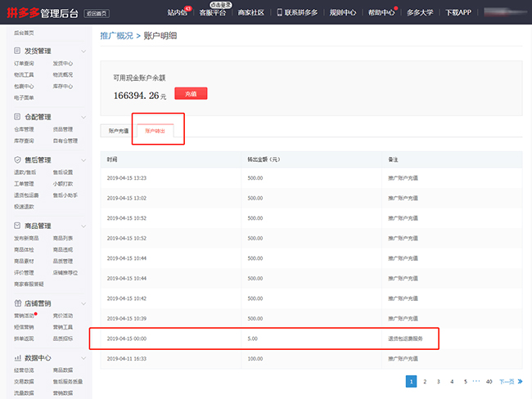Open 短信营销 in sidebar
Image resolution: width=532 pixels, height=399 pixels.
(x=24, y=327)
